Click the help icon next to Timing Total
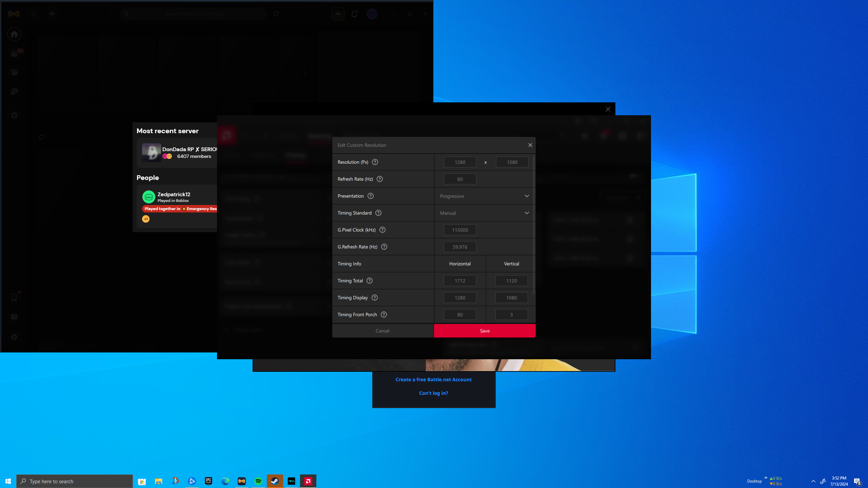 point(370,281)
